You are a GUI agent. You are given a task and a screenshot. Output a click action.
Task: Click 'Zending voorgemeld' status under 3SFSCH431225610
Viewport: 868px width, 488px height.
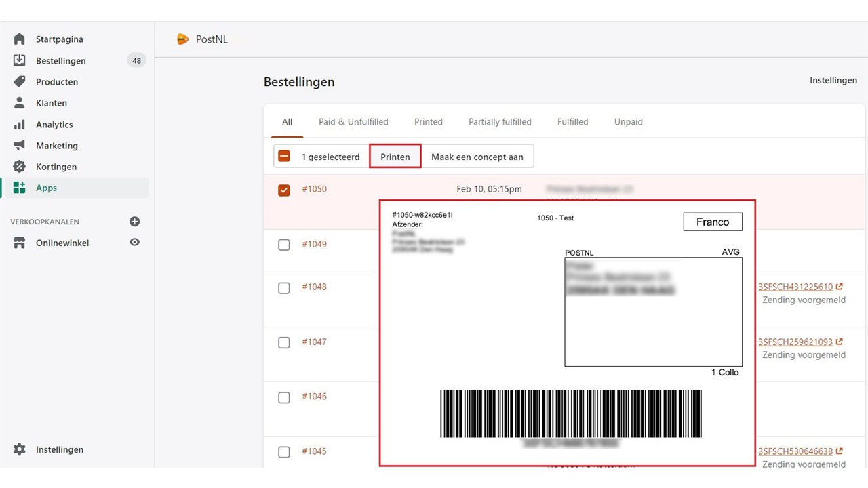click(804, 300)
